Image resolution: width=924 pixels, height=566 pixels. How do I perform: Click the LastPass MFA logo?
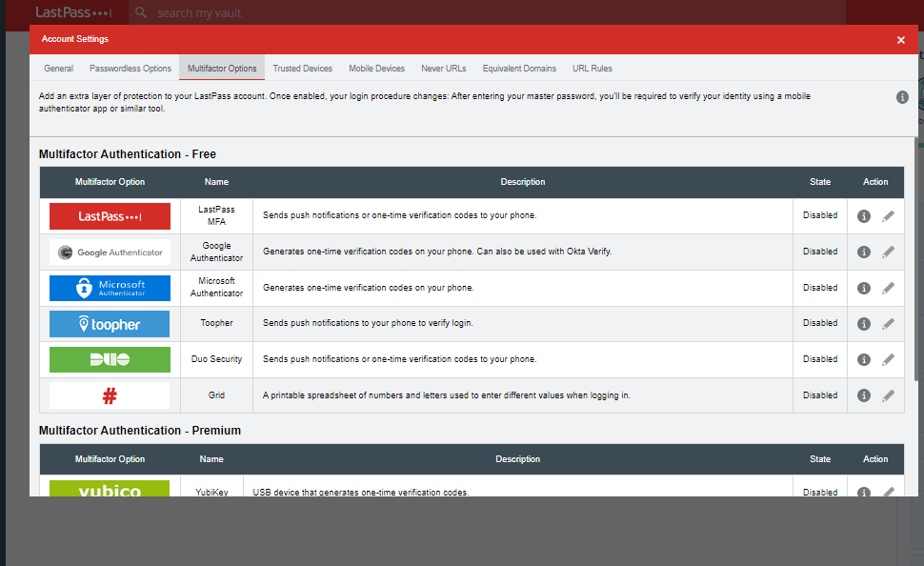[x=110, y=216]
